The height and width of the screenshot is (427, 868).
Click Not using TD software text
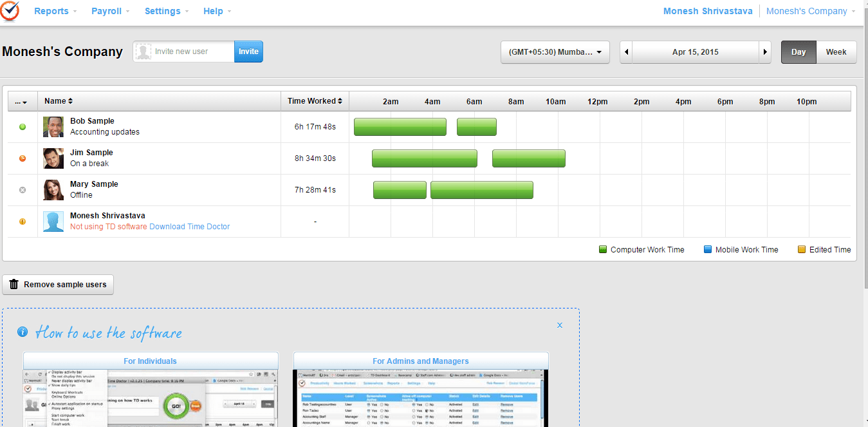[109, 227]
